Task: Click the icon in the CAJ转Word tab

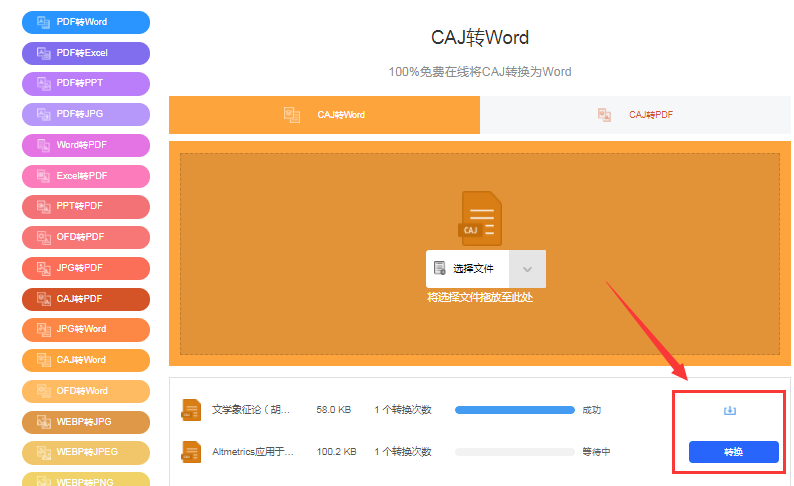Action: 292,115
